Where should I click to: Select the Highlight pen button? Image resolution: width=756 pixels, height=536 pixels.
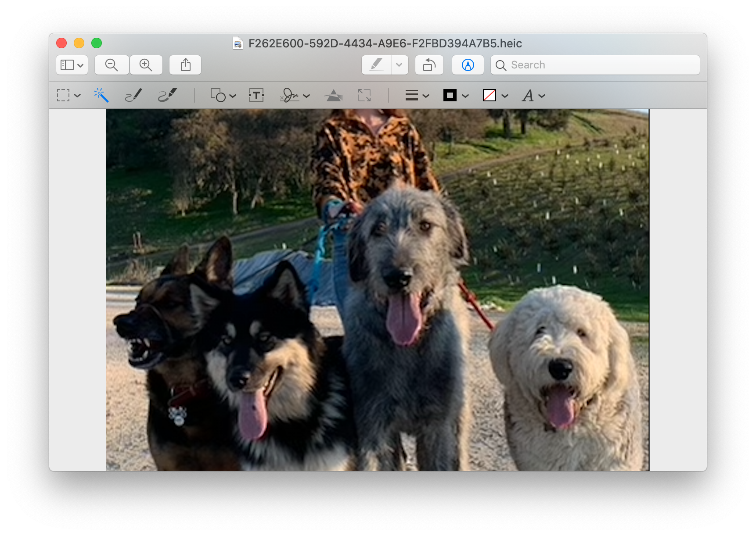[x=377, y=65]
